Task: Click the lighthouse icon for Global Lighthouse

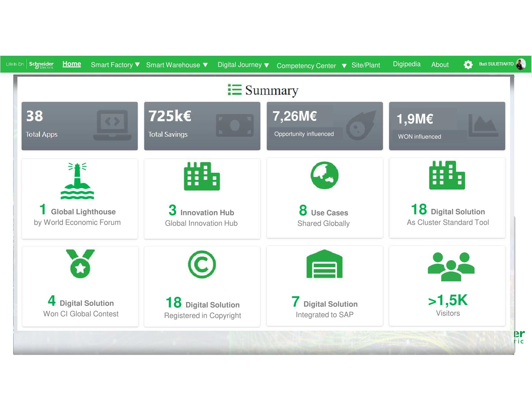Action: point(77,181)
